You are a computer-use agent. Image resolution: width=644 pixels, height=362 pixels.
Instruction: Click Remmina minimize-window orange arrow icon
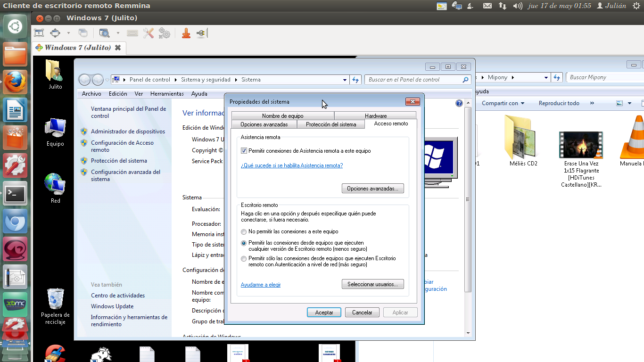click(186, 33)
